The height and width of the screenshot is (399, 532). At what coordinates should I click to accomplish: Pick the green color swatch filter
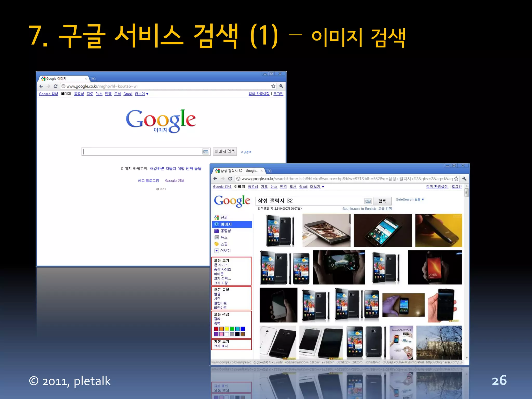click(x=232, y=329)
